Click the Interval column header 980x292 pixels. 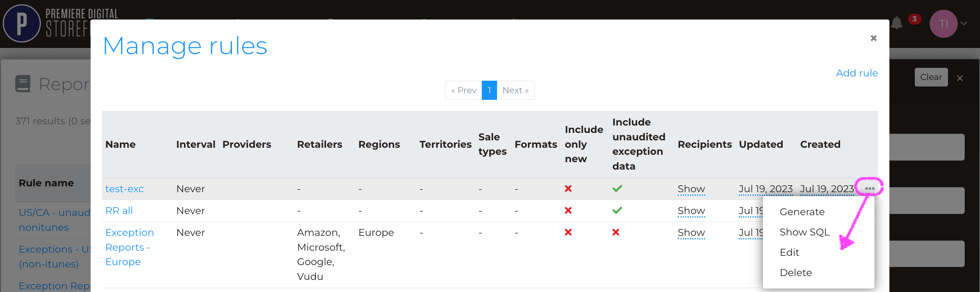(x=196, y=144)
